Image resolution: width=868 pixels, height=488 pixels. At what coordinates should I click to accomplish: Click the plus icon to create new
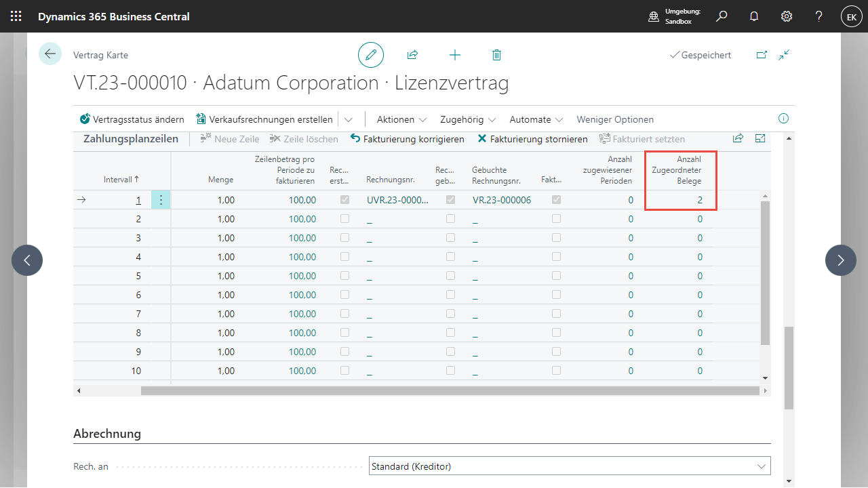click(x=455, y=55)
